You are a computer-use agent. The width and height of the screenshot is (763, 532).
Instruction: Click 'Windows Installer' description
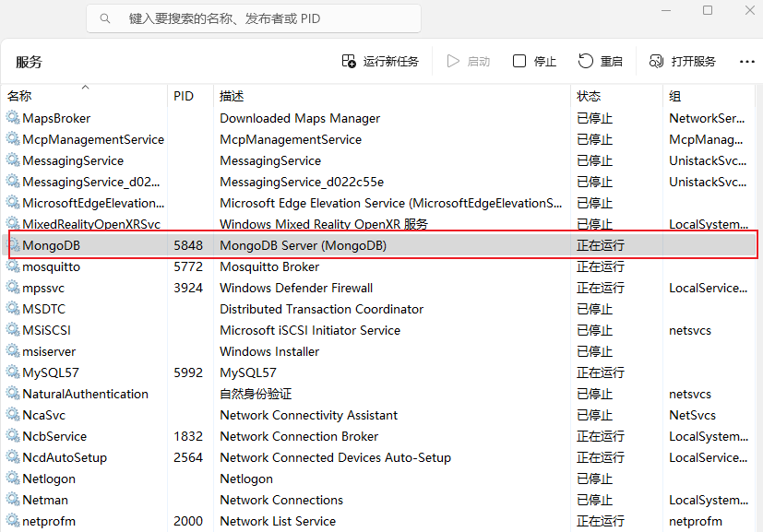pyautogui.click(x=269, y=351)
